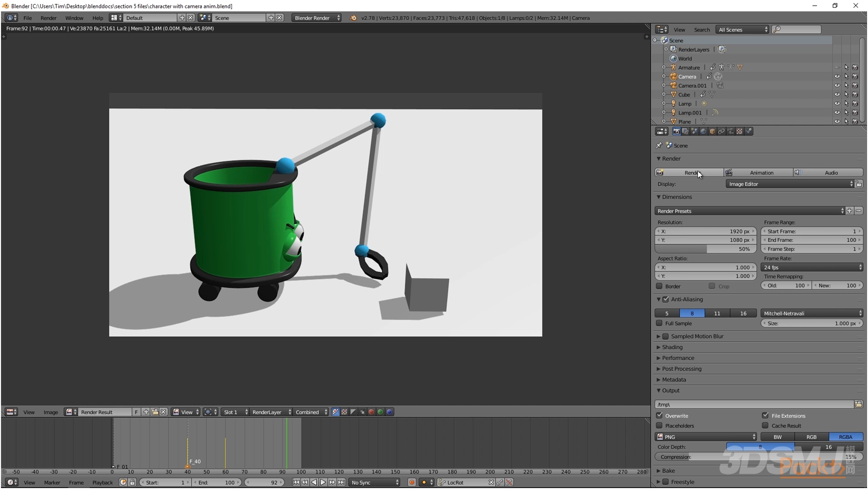Uncheck the File Extensions option
Screen dimensions: 868x489
pyautogui.click(x=765, y=416)
